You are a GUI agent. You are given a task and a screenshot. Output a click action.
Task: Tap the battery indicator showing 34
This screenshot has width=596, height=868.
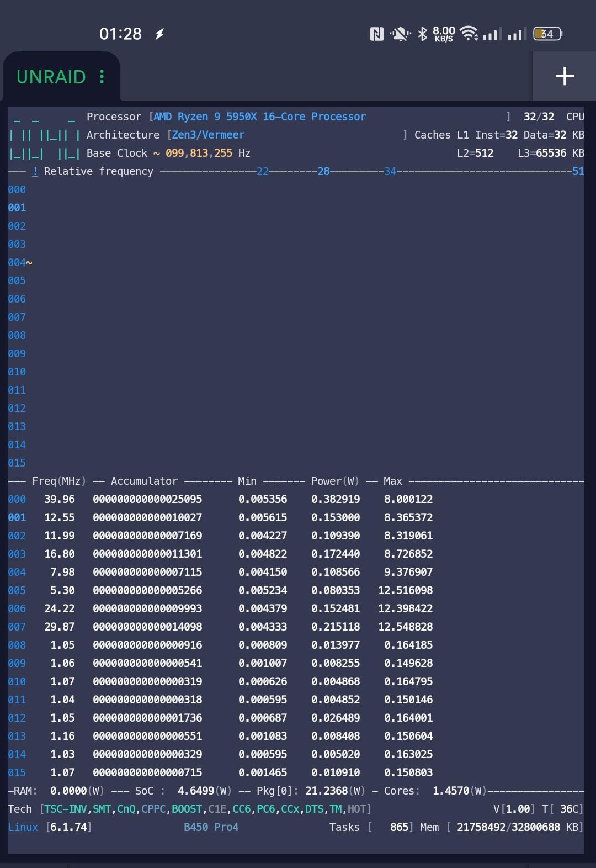(x=547, y=34)
